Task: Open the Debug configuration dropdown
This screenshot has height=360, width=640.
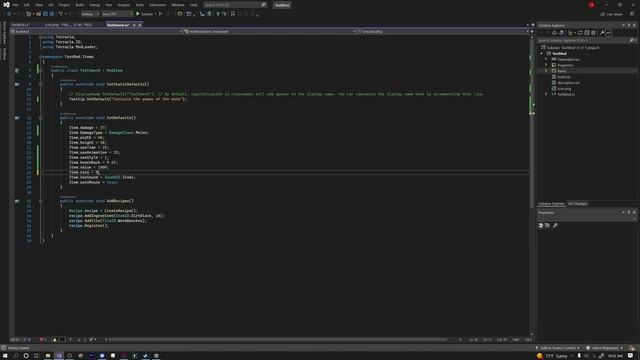Action: pyautogui.click(x=90, y=14)
